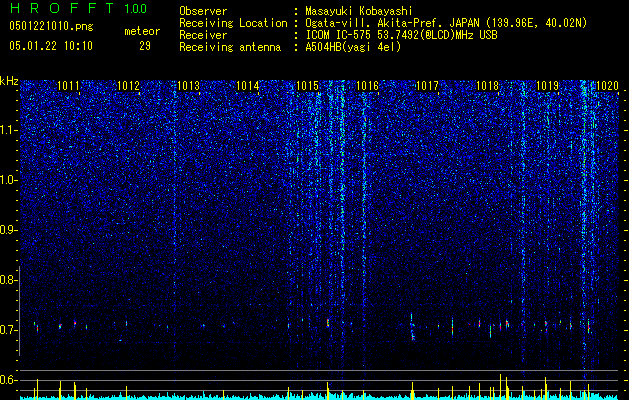
Task: Click the meteor label above the count
Action: [x=142, y=31]
